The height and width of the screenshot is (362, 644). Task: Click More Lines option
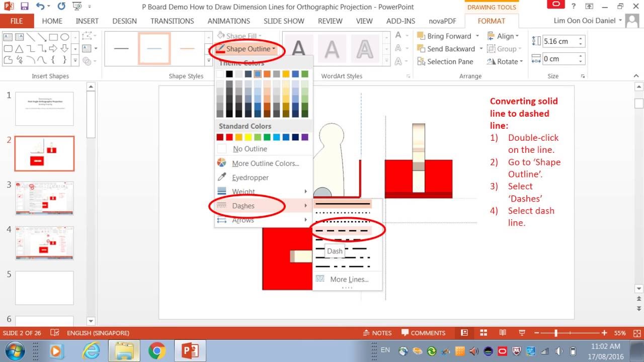pyautogui.click(x=349, y=280)
